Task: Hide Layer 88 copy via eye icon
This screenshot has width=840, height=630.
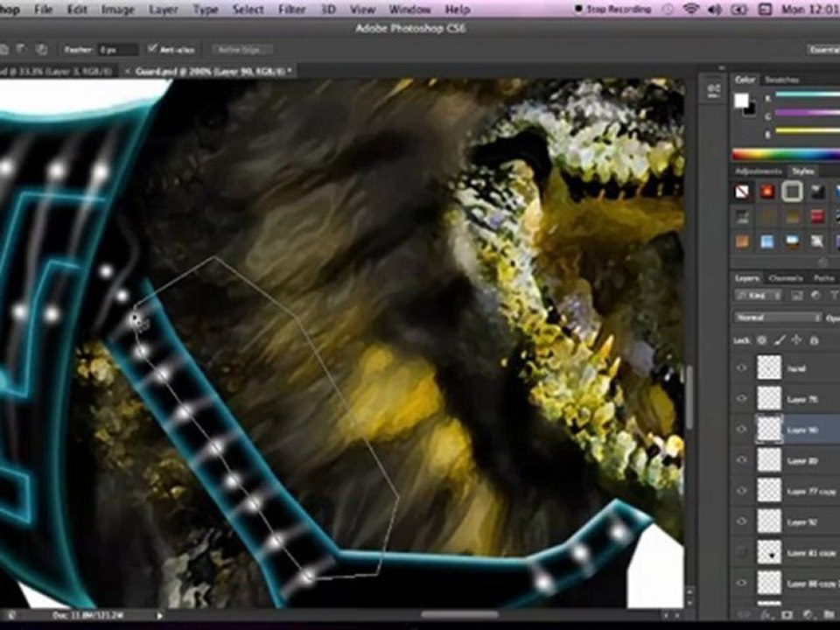Action: (742, 583)
